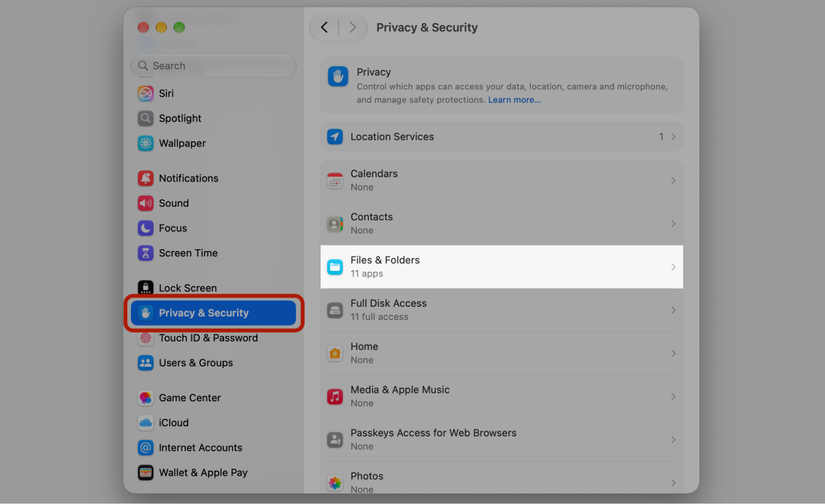Open Passkeys Access row chevron
Viewport: 825px width, 504px height.
click(x=673, y=440)
